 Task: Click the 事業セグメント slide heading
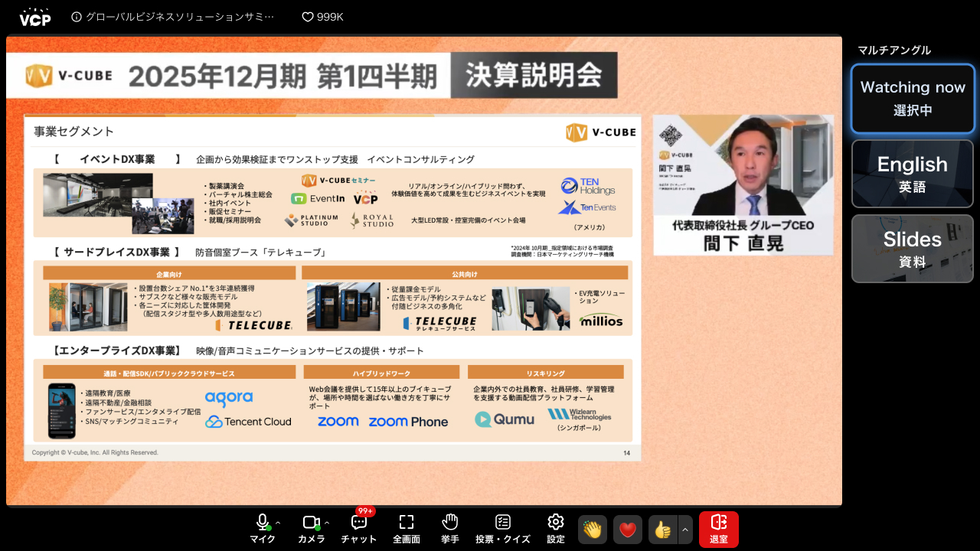pyautogui.click(x=74, y=132)
